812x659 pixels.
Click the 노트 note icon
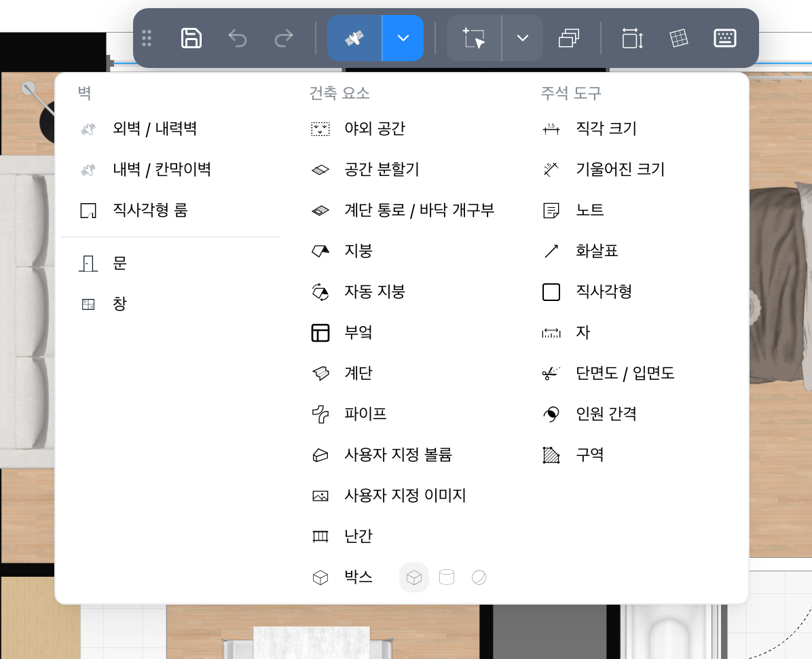coord(551,211)
